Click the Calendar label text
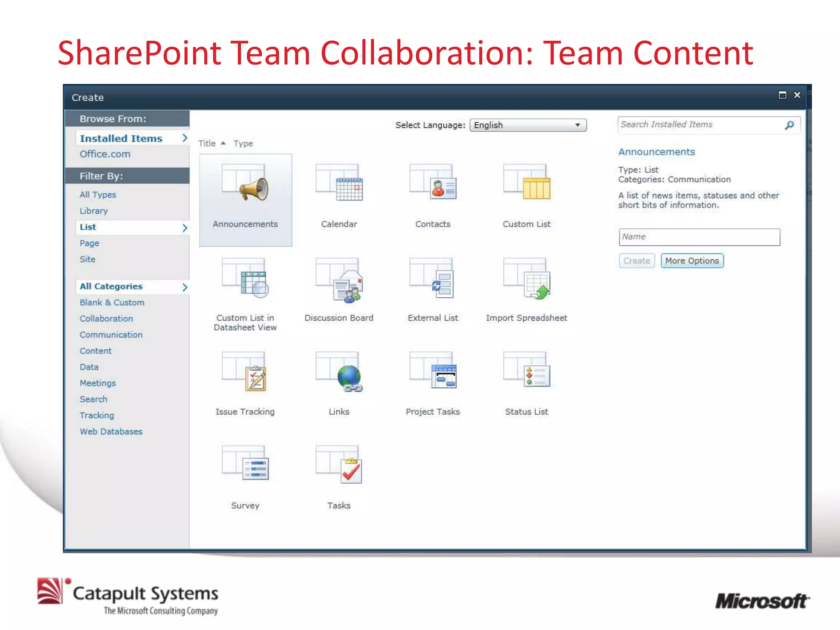The image size is (840, 630). point(339,224)
